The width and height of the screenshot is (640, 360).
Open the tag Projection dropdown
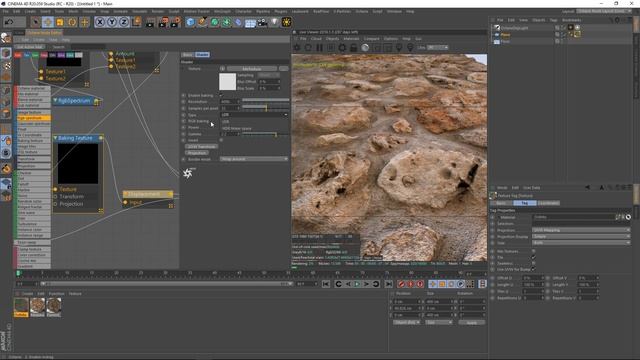coord(581,230)
